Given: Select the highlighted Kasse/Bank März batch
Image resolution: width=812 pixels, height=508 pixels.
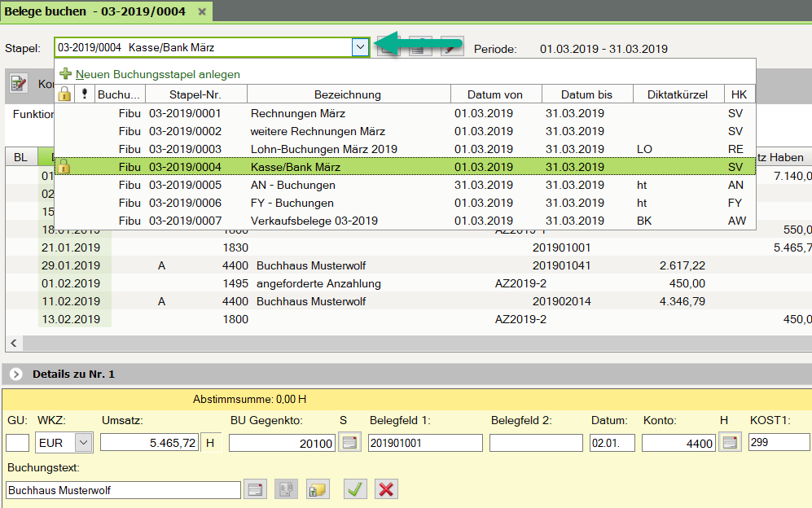Looking at the screenshot, I should (x=405, y=167).
